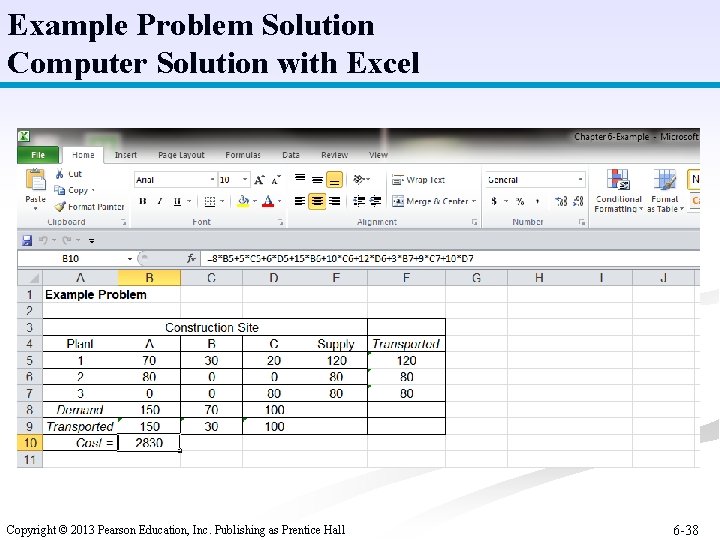Switch to the Insert tab

click(126, 155)
